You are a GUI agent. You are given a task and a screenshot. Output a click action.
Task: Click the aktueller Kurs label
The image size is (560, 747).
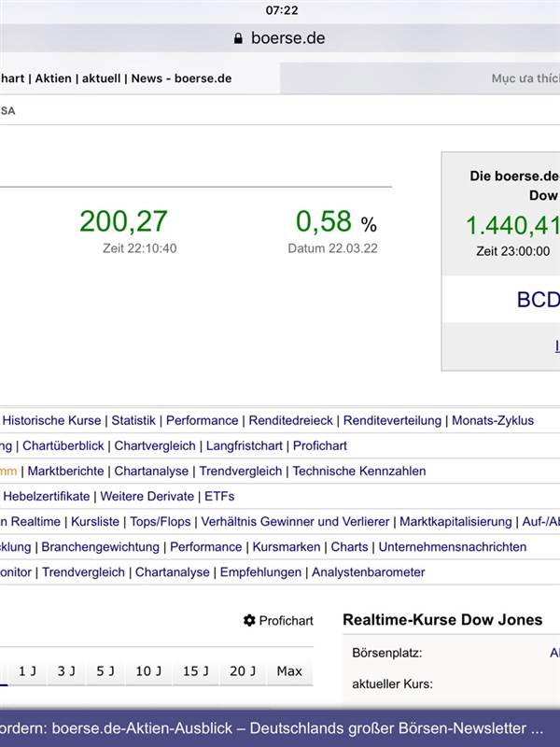pyautogui.click(x=392, y=684)
